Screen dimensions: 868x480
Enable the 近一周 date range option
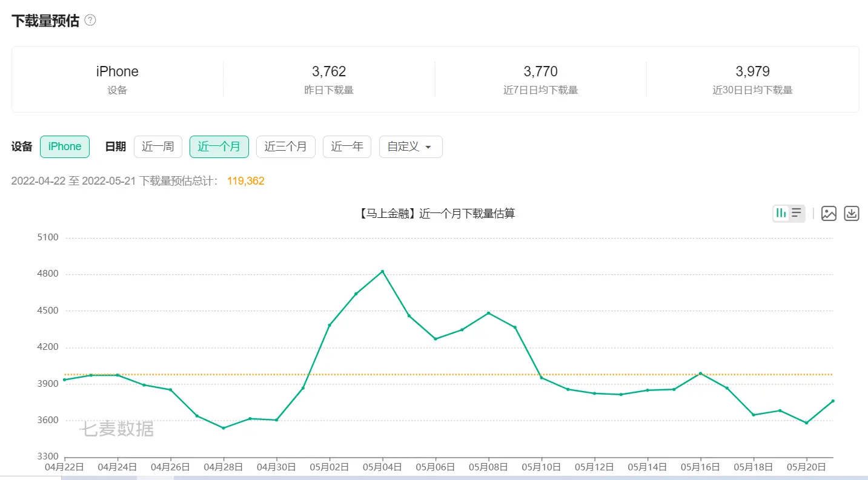pos(157,146)
